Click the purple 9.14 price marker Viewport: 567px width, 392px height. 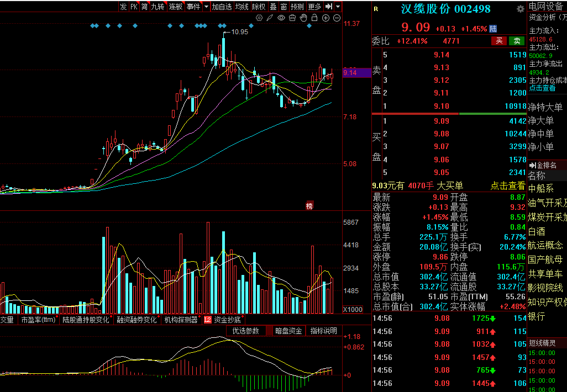point(357,73)
